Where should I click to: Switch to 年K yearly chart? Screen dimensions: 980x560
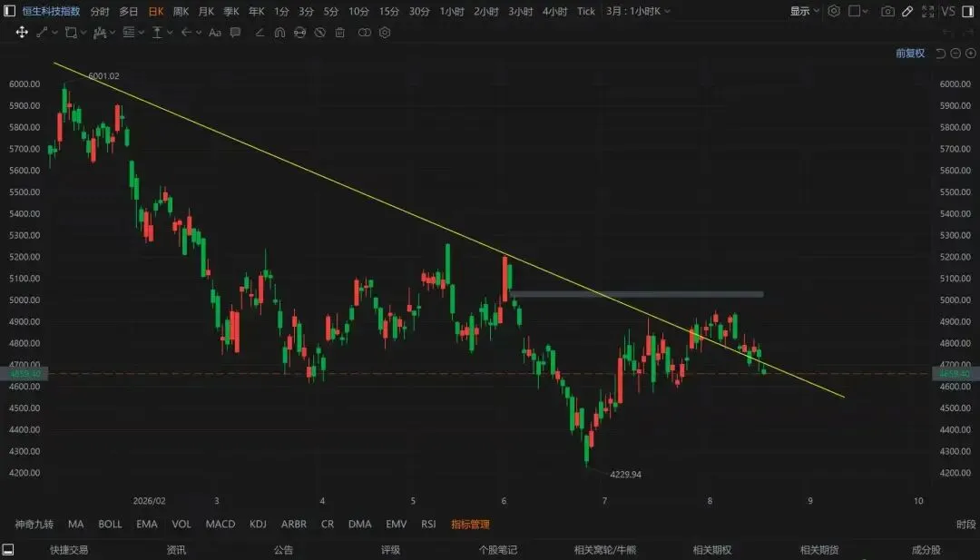(x=256, y=11)
